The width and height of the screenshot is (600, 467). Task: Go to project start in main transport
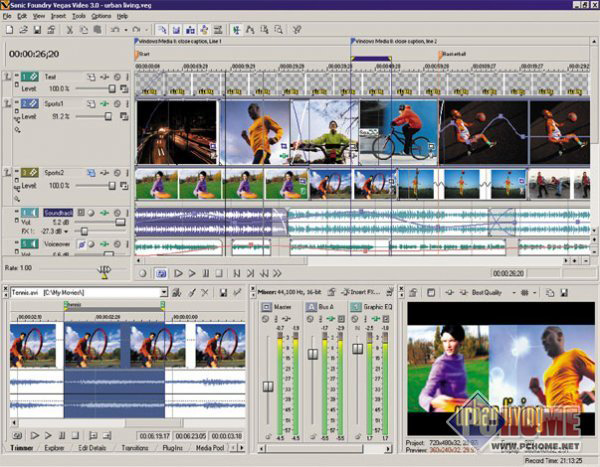pos(236,273)
